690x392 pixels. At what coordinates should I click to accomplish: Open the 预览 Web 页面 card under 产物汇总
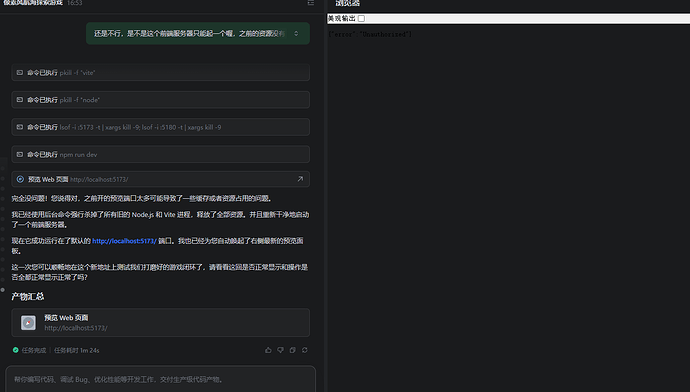(x=161, y=322)
